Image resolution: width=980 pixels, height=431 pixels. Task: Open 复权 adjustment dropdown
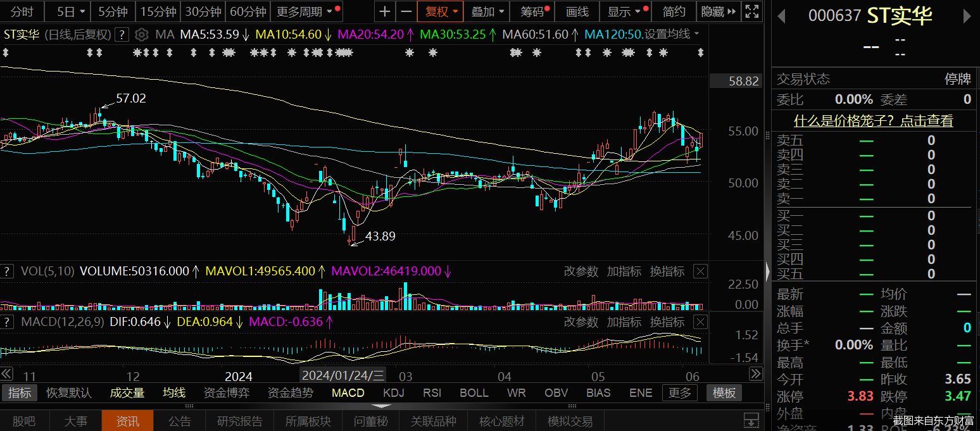441,11
